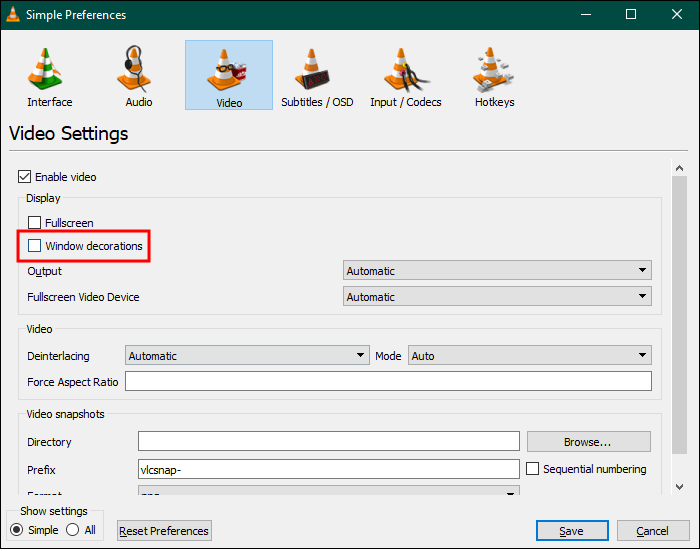Open Subtitles / OSD settings icon
The width and height of the screenshot is (700, 549).
pyautogui.click(x=316, y=74)
